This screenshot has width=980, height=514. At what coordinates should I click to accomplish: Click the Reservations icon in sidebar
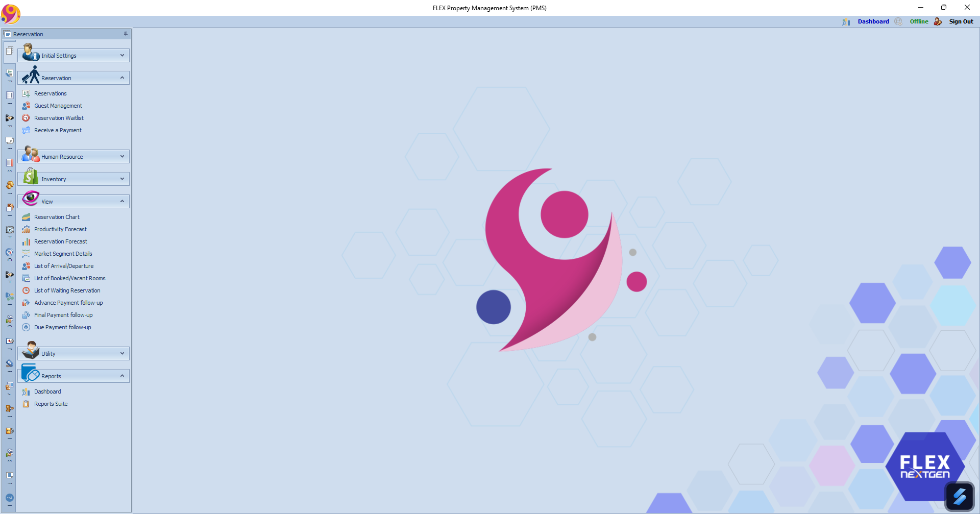(26, 93)
